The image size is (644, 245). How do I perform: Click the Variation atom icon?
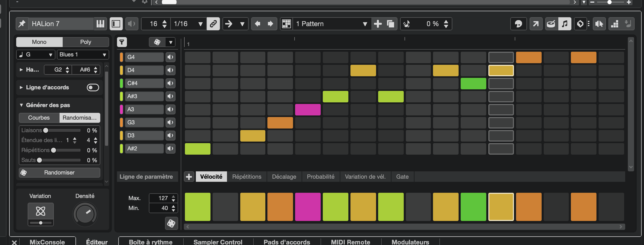tap(40, 211)
